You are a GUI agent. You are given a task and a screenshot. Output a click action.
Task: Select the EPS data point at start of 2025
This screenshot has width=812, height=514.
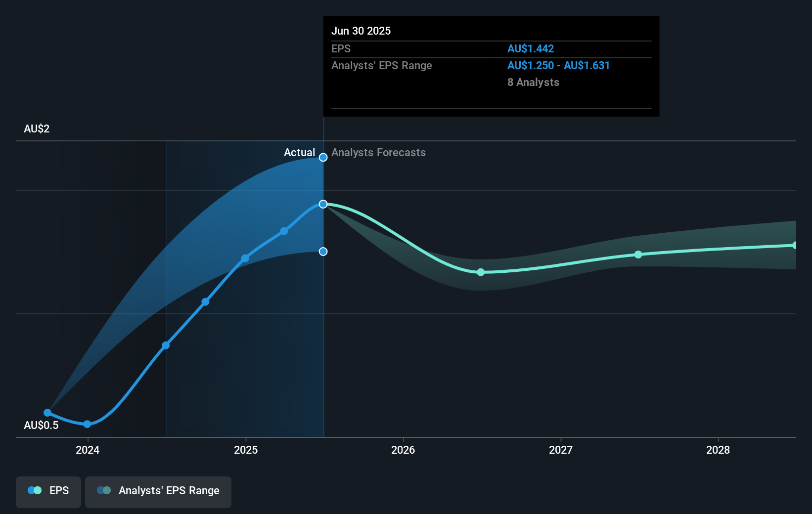pyautogui.click(x=245, y=258)
